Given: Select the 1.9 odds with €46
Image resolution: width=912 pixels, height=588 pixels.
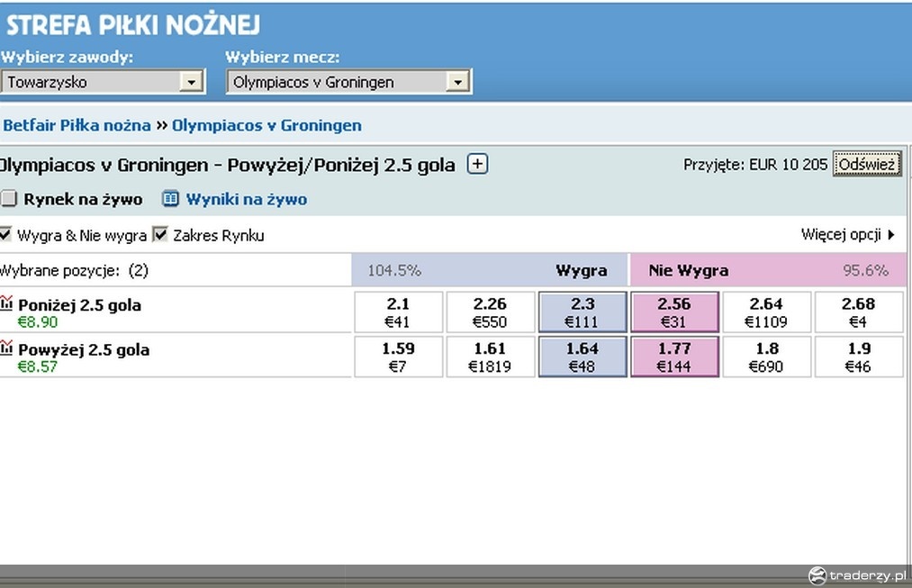Looking at the screenshot, I should [x=859, y=357].
